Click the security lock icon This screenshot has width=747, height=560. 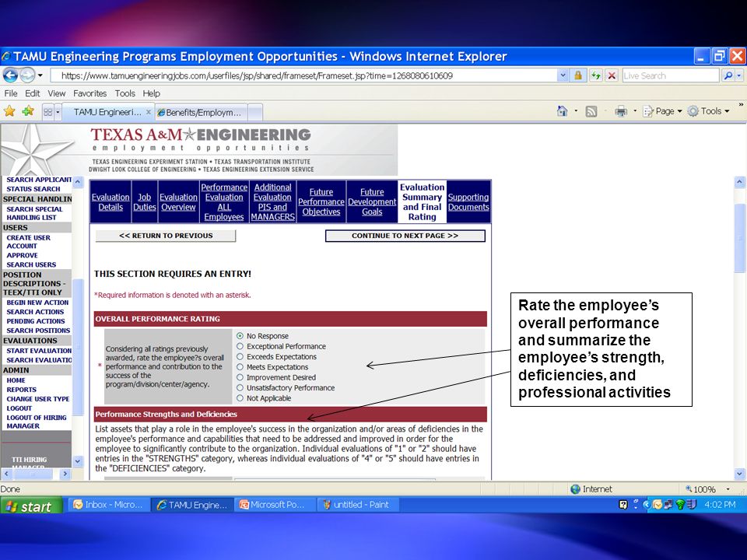click(x=578, y=75)
